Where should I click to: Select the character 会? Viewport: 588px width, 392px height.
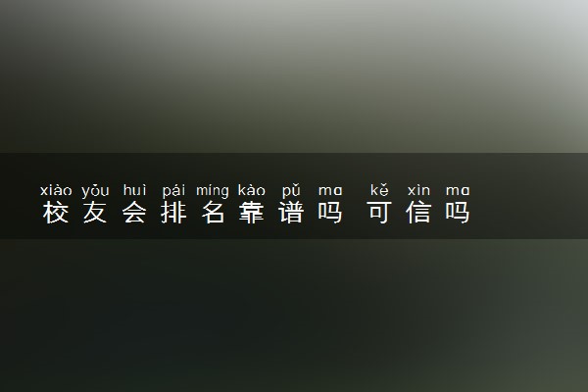point(134,213)
